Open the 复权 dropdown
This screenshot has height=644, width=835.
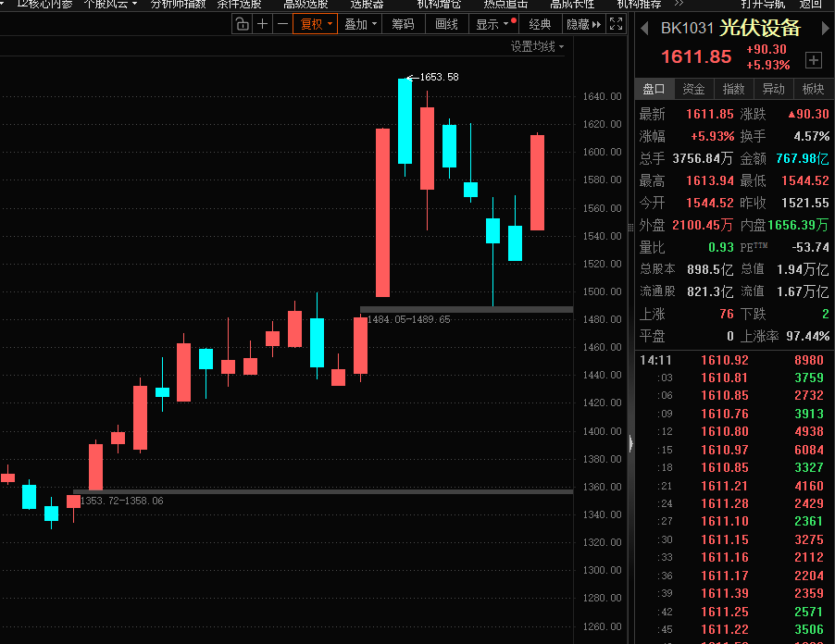pos(316,24)
